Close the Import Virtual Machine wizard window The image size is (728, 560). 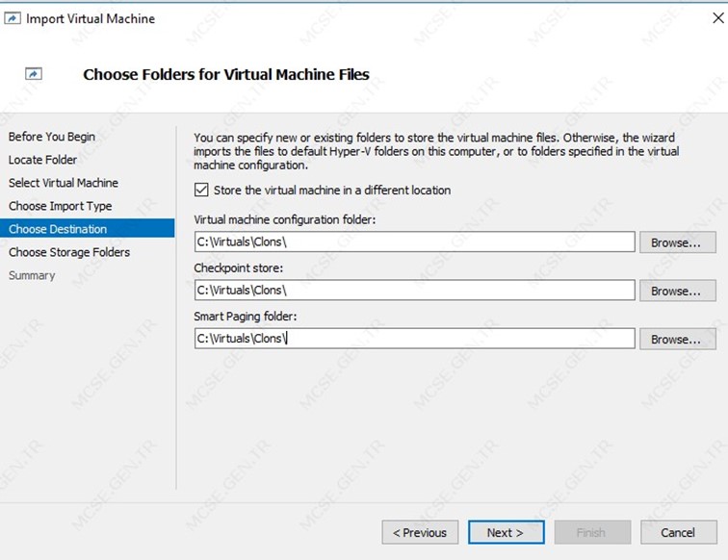pyautogui.click(x=717, y=18)
